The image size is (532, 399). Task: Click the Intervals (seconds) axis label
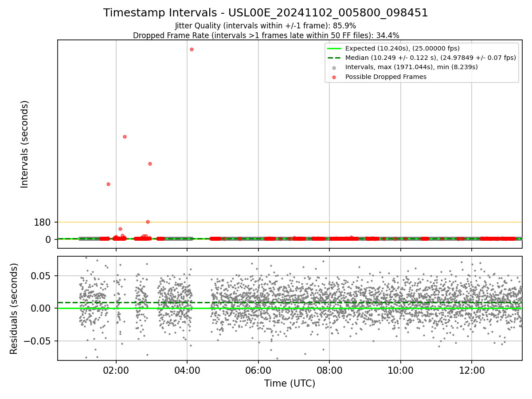25,144
